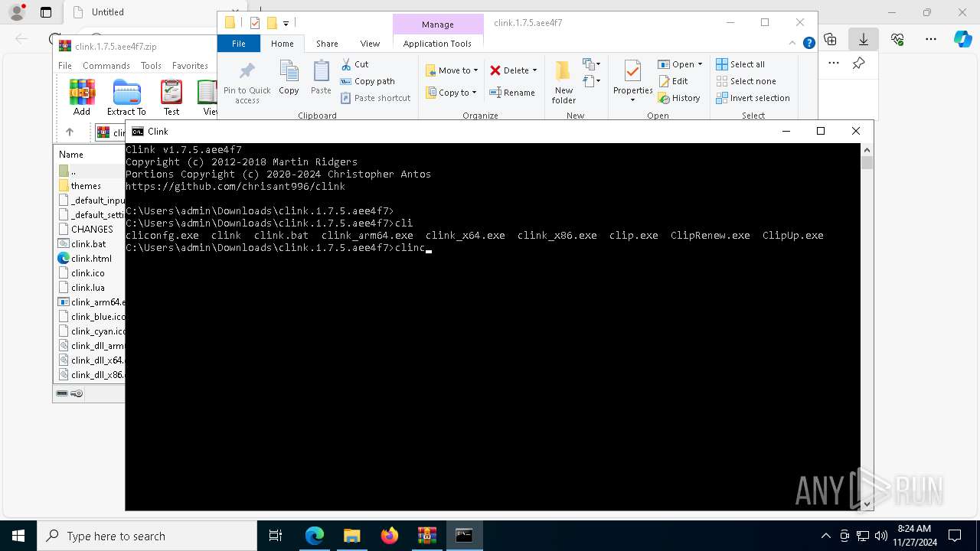Expand Move to dropdown
Viewport: 980px width, 551px height.
point(475,70)
